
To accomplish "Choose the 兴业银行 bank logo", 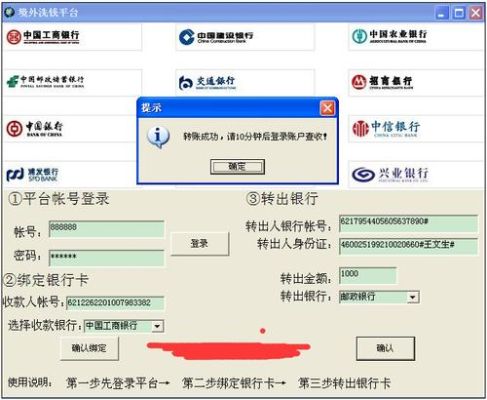I will [390, 174].
